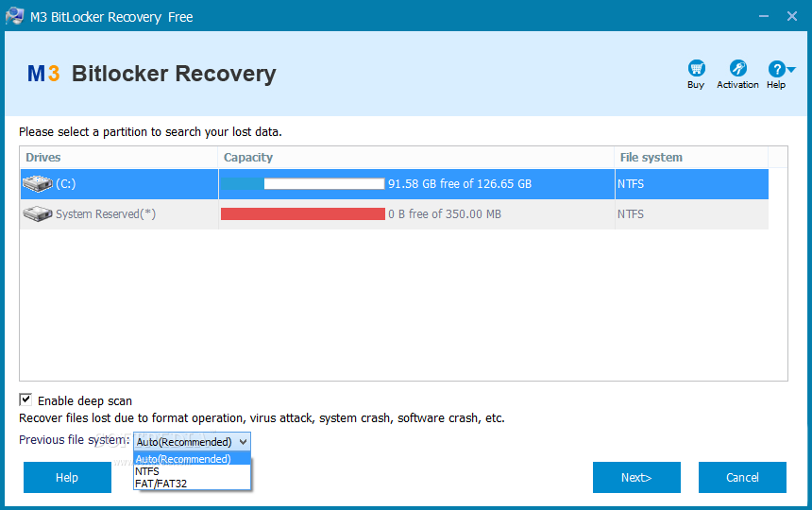Click the System Reserved drive icon
Viewport: 812px width, 510px height.
click(x=38, y=213)
